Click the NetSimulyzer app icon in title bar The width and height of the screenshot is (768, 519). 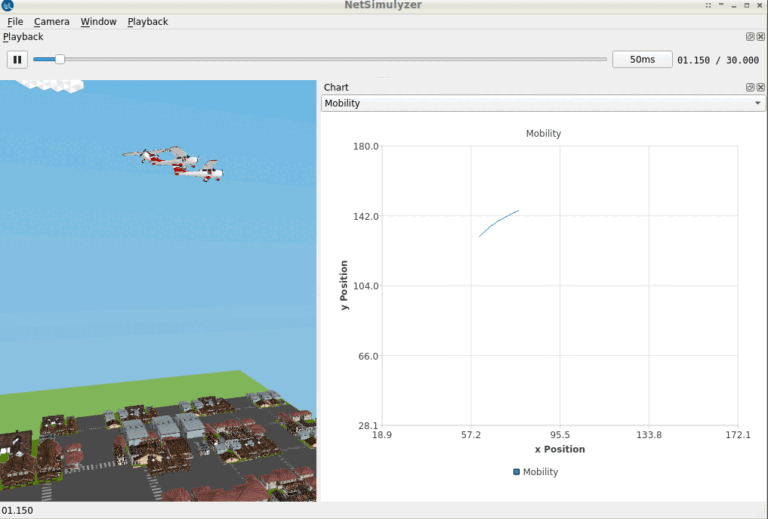pos(8,6)
